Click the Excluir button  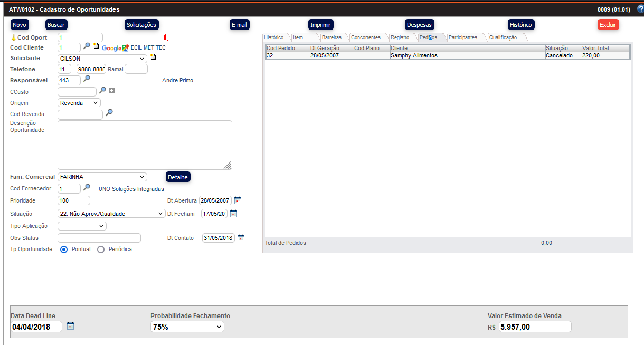pos(608,25)
